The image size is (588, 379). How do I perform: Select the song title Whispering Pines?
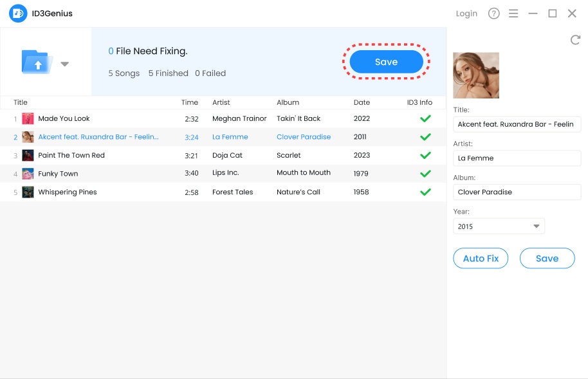68,192
